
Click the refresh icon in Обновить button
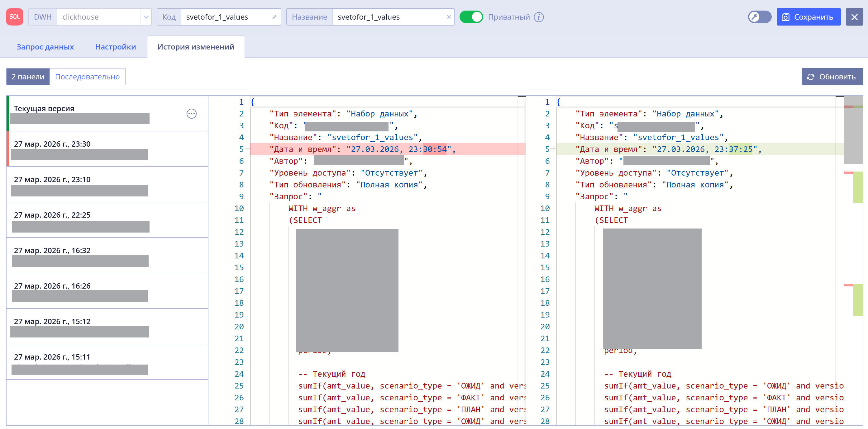click(x=810, y=77)
